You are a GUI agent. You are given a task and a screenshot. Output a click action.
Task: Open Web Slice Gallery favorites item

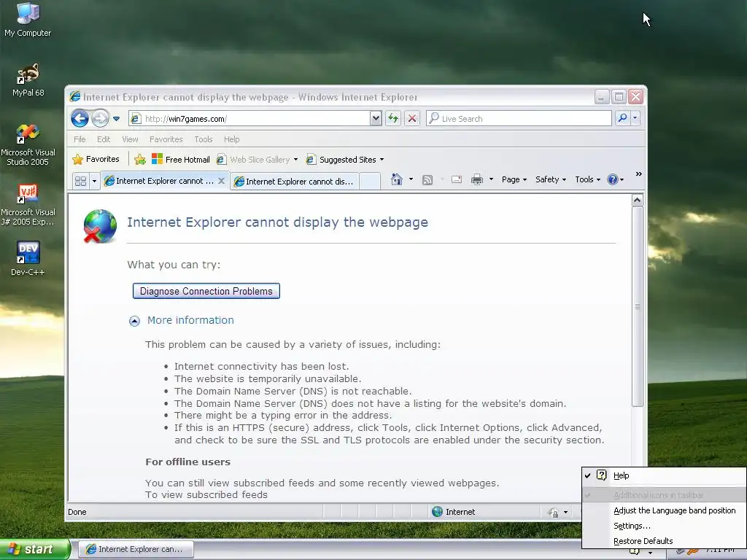pyautogui.click(x=257, y=160)
